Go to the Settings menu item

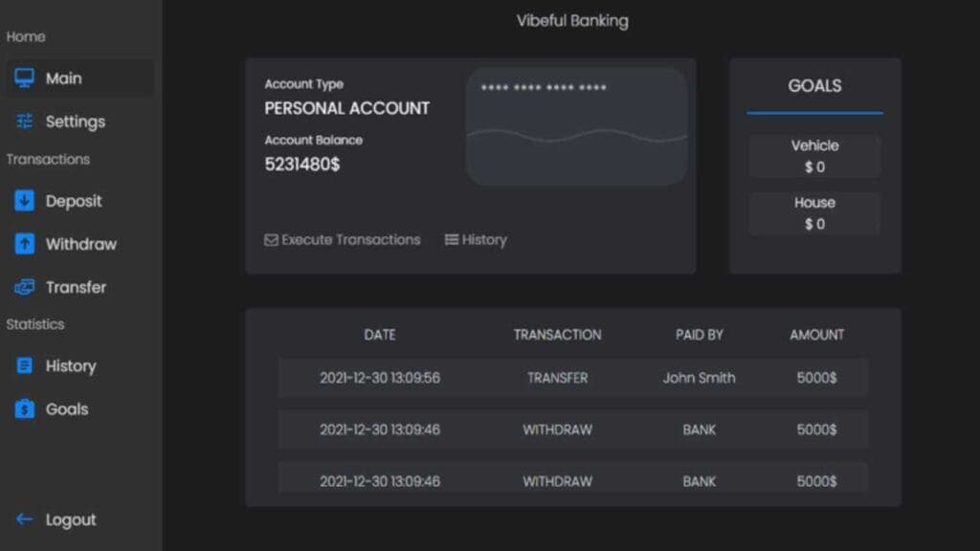pyautogui.click(x=76, y=121)
